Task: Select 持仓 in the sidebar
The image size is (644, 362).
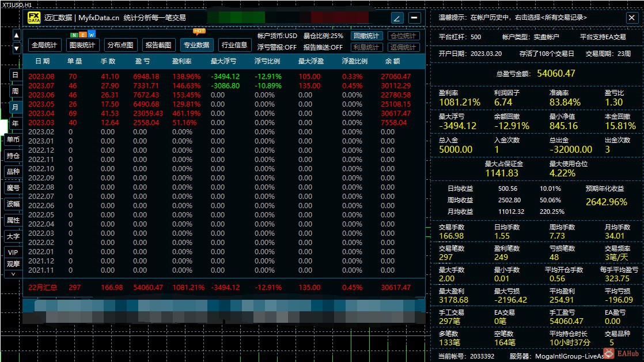Action: click(13, 156)
